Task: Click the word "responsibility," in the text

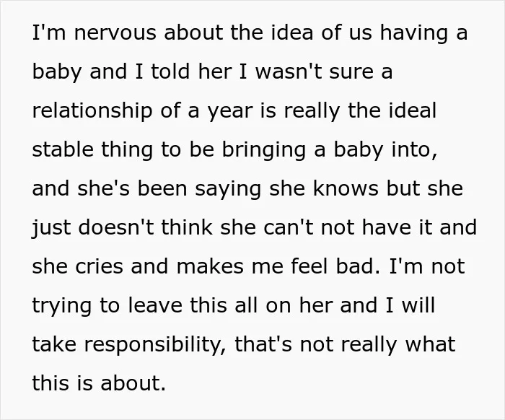Action: [x=155, y=345]
